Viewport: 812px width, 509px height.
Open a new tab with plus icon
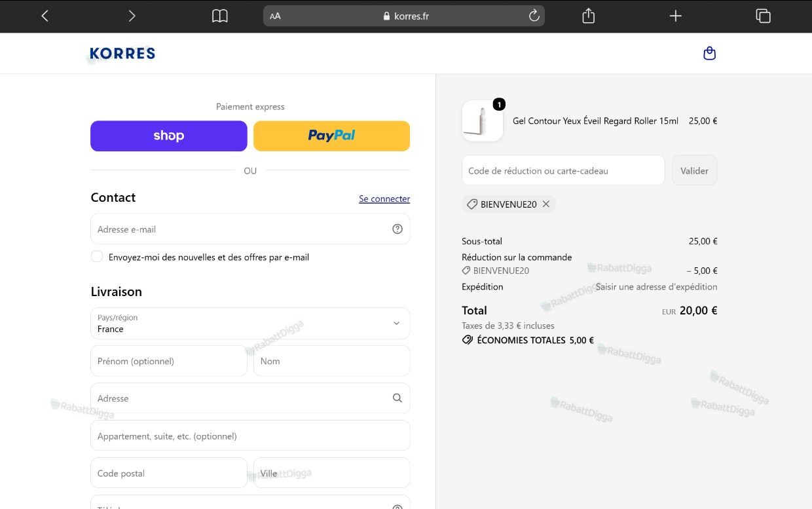[676, 16]
